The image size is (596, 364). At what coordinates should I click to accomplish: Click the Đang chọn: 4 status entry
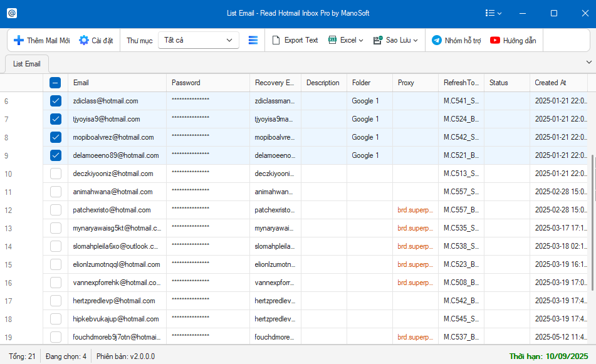tap(66, 356)
